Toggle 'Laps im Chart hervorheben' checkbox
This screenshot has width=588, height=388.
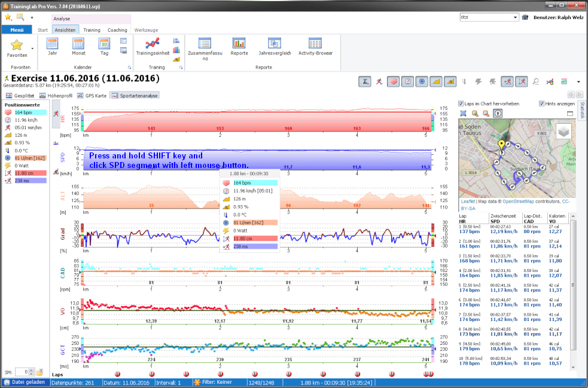pos(461,103)
